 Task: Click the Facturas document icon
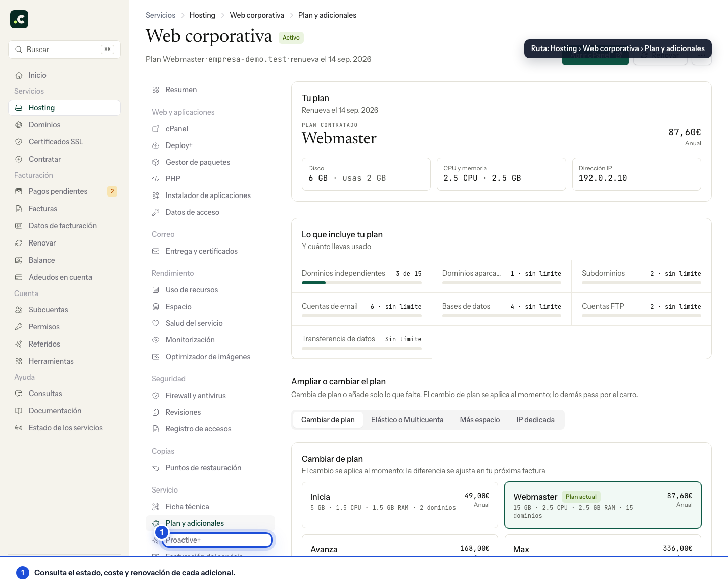pyautogui.click(x=19, y=209)
